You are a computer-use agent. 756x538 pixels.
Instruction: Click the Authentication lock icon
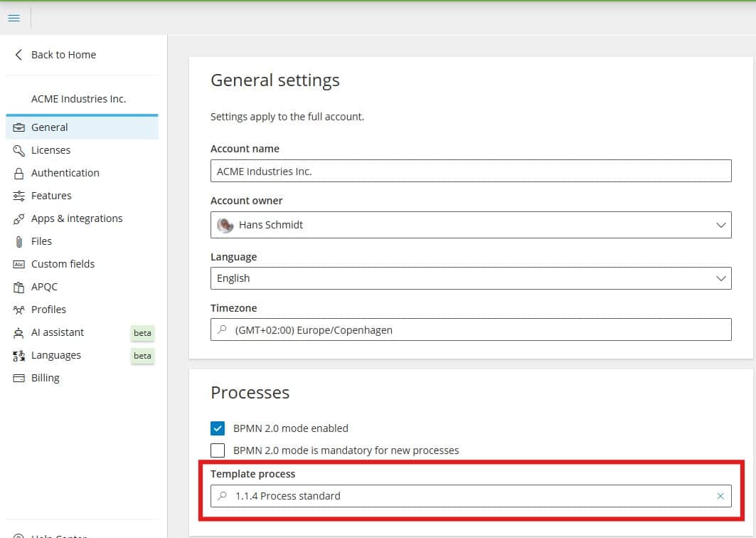(19, 173)
